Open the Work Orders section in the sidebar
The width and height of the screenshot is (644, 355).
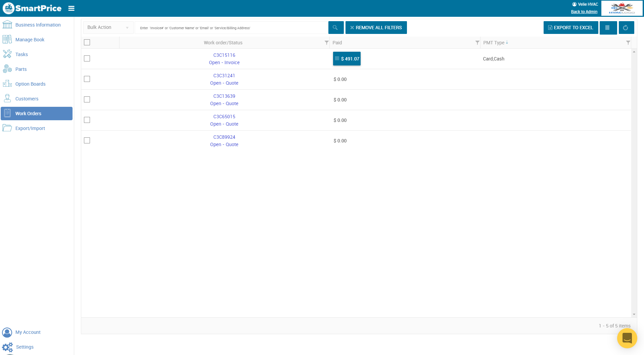(29, 114)
